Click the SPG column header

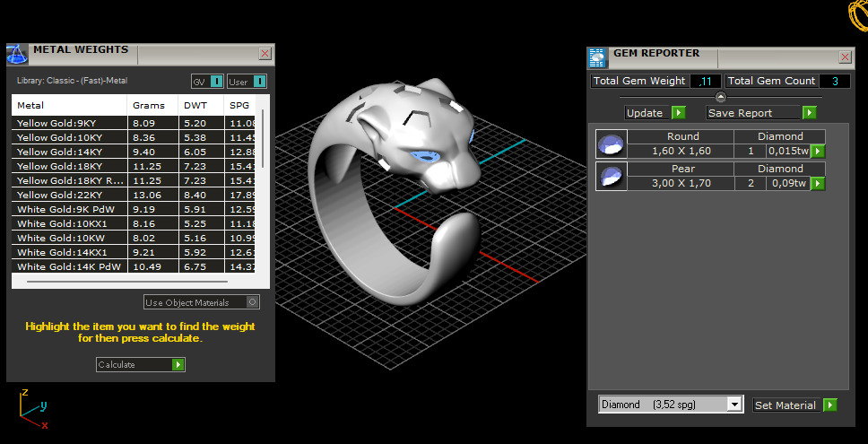240,105
